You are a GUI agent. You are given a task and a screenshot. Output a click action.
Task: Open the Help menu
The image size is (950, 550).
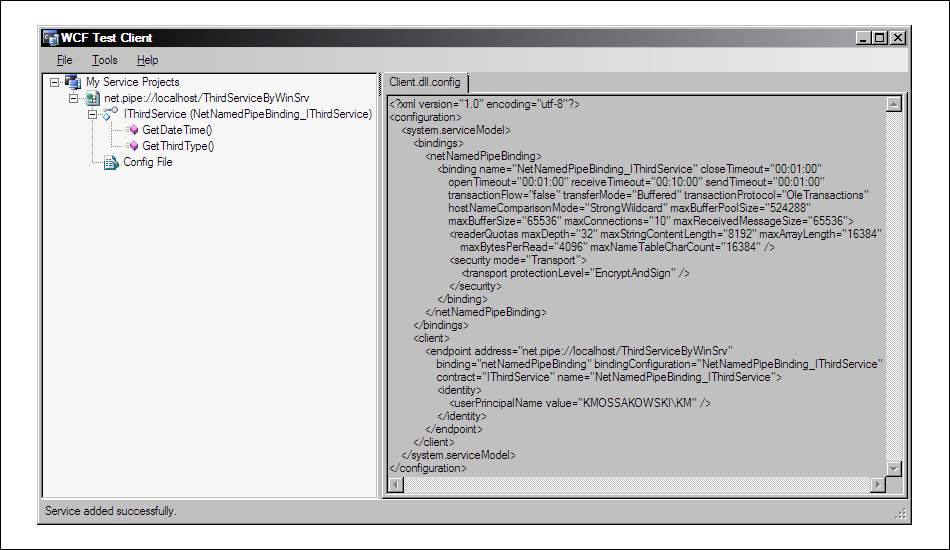[x=147, y=60]
